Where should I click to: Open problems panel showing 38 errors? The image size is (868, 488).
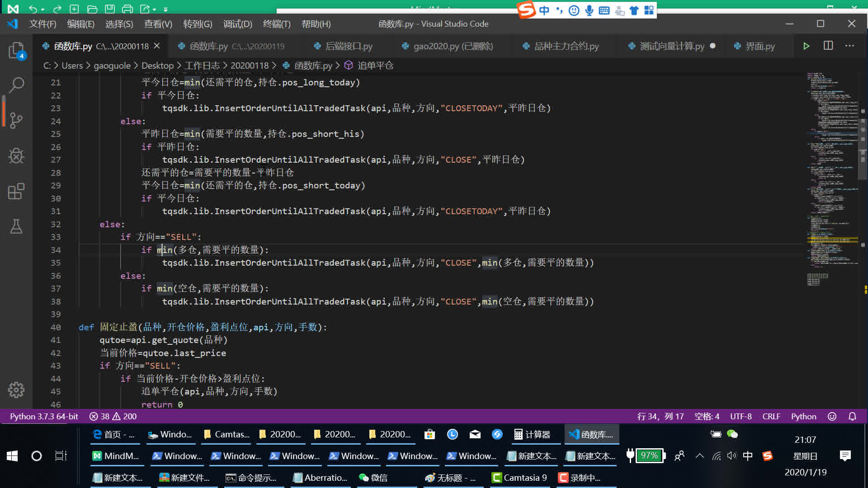(113, 416)
